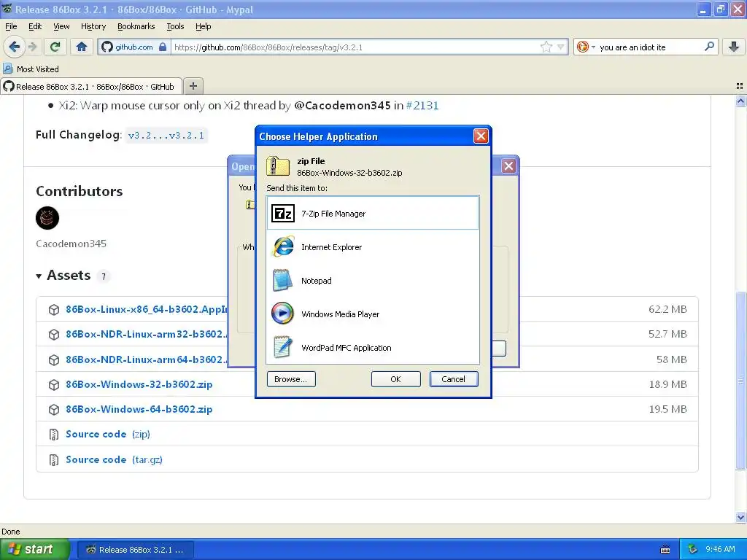Go back with the browser Back arrow

[x=14, y=47]
